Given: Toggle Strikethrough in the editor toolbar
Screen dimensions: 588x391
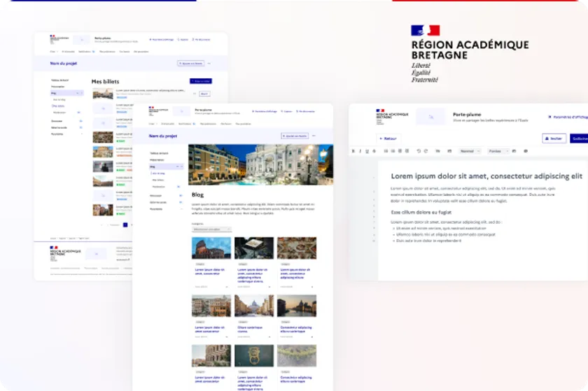Looking at the screenshot, I should coord(374,151).
